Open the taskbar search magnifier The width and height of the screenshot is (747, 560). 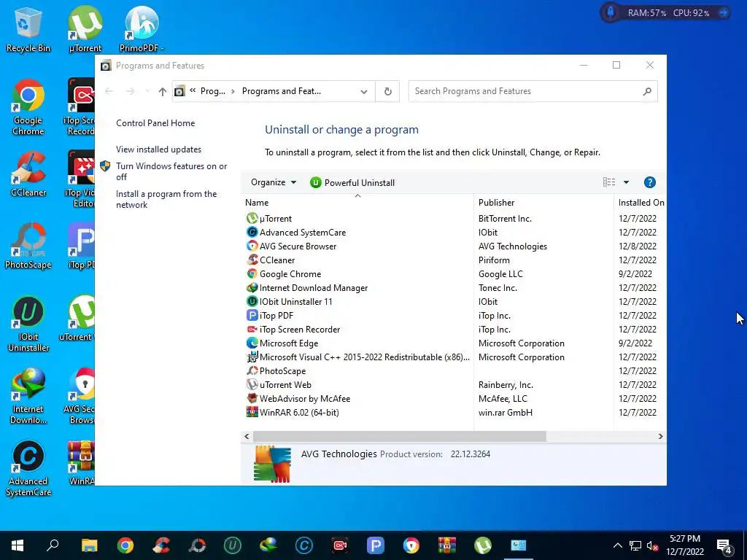(x=53, y=545)
